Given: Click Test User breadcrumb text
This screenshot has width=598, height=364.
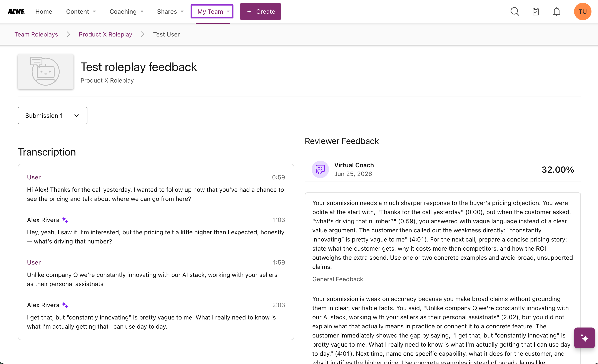Looking at the screenshot, I should (x=166, y=34).
